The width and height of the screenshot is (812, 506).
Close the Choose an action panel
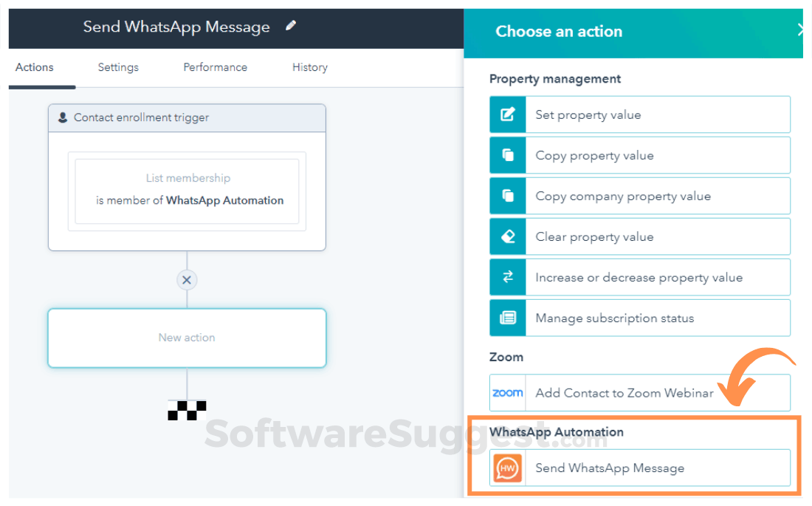point(802,30)
